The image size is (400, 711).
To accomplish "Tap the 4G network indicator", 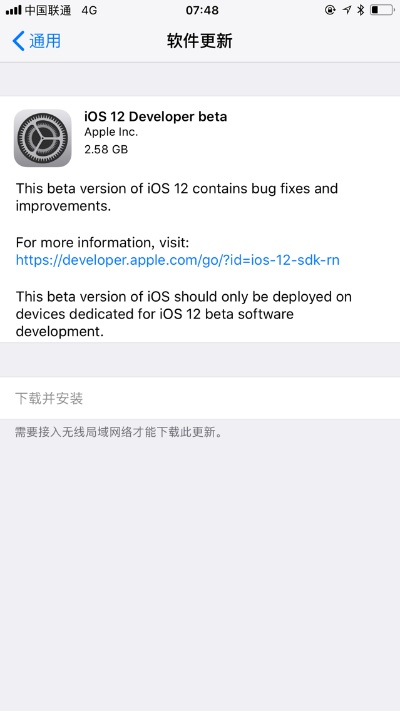I will click(89, 10).
